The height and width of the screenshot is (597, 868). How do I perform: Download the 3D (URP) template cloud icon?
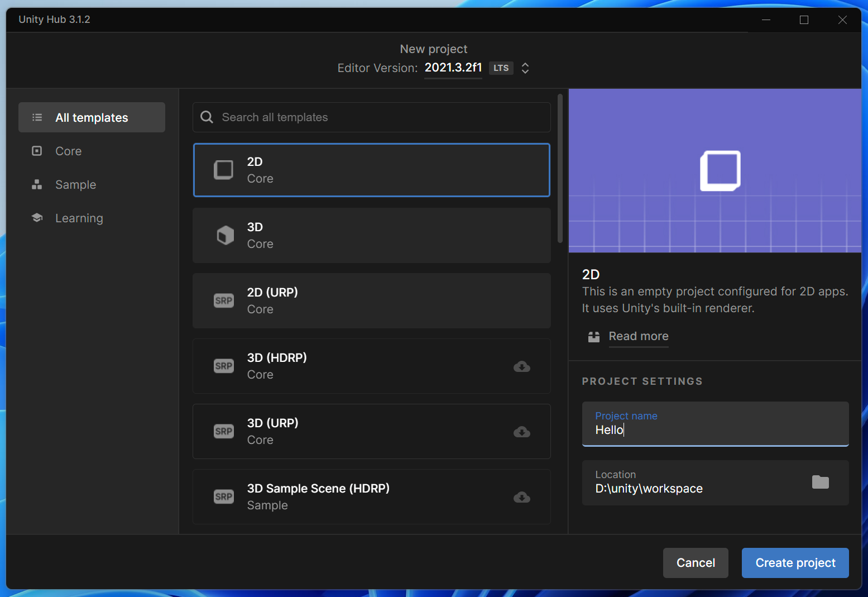click(x=522, y=432)
